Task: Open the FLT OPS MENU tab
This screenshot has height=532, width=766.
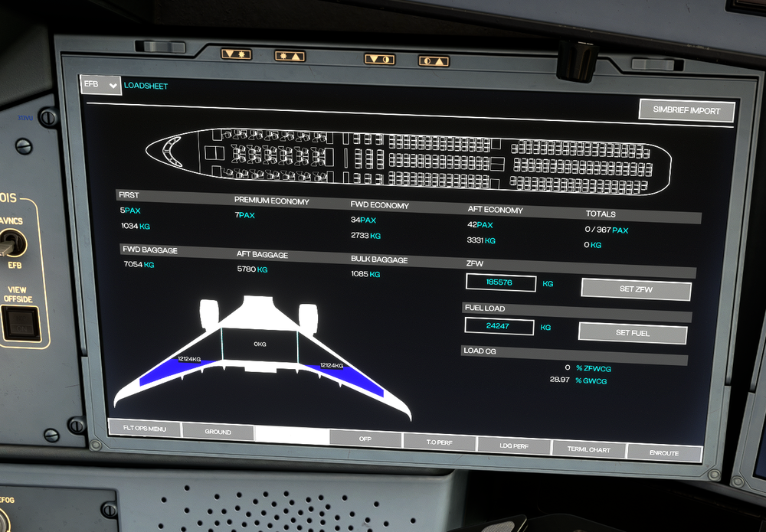Action: pos(144,429)
